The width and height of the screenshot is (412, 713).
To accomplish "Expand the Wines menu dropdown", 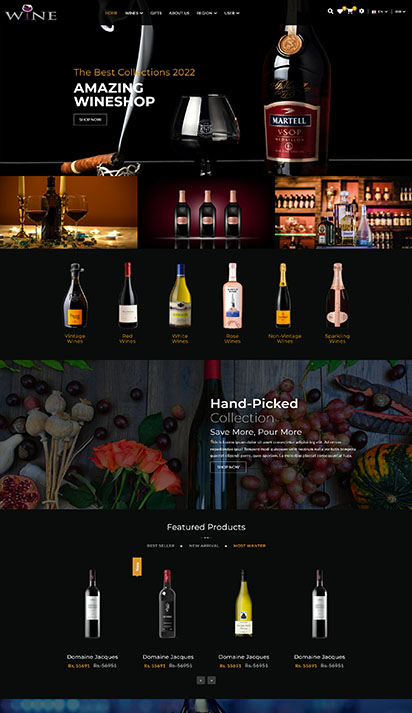I will pos(134,13).
